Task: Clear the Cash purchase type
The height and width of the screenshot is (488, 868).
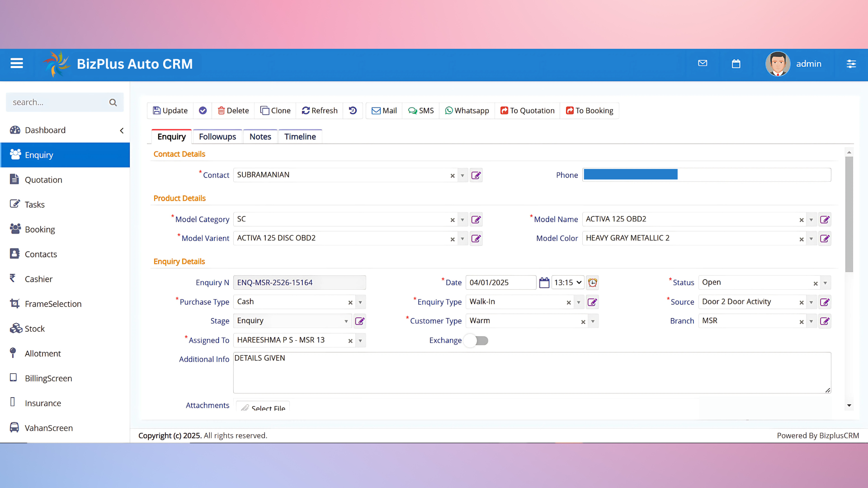Action: pyautogui.click(x=350, y=303)
